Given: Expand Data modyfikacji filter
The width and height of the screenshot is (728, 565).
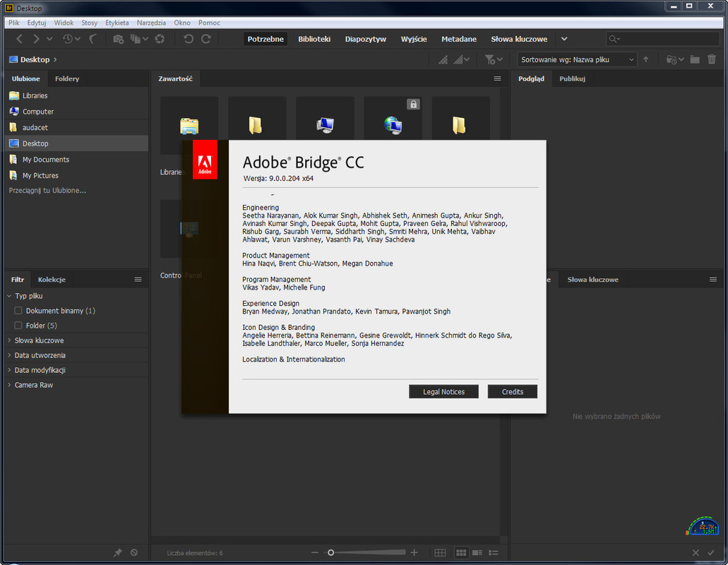Looking at the screenshot, I should click(9, 370).
